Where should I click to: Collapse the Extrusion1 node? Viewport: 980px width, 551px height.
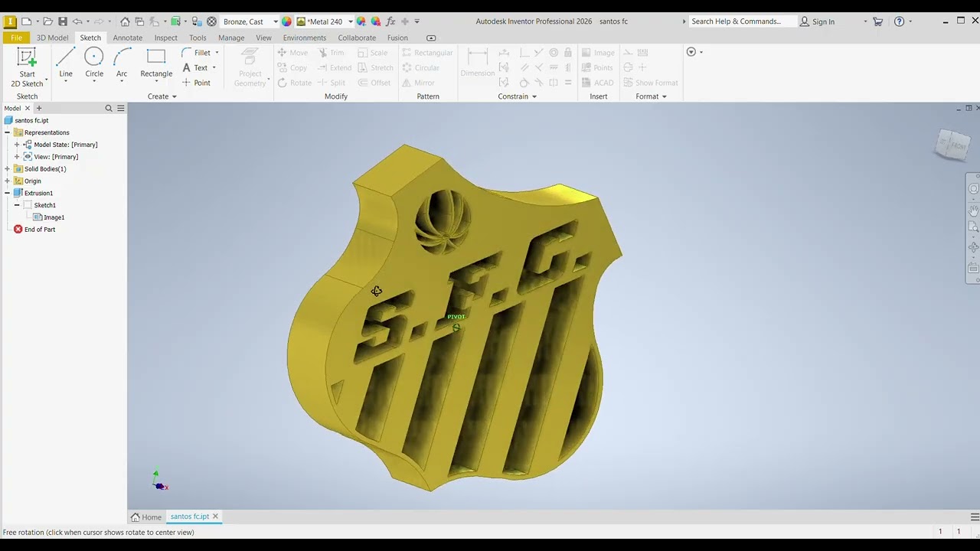tap(8, 193)
